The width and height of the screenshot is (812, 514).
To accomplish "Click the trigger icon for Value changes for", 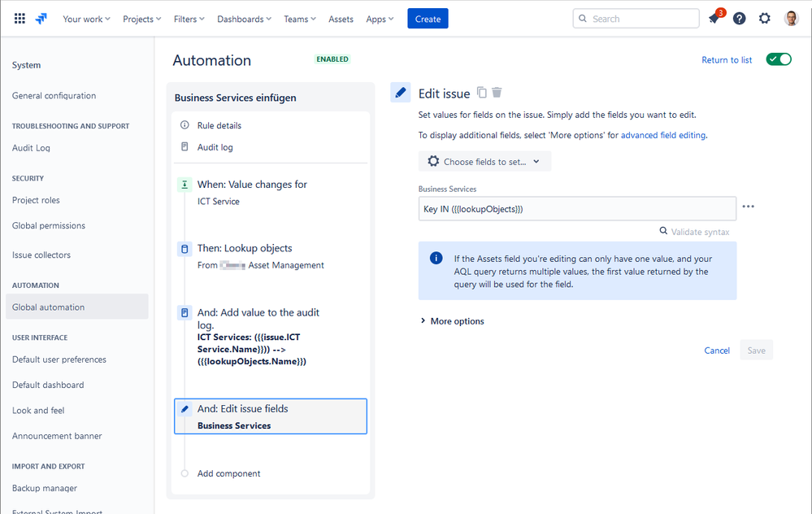I will [185, 185].
